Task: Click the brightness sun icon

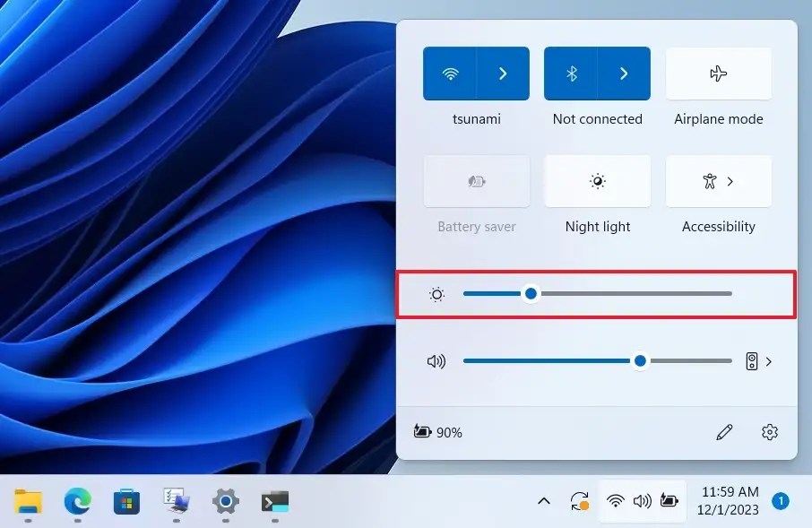Action: [x=436, y=294]
